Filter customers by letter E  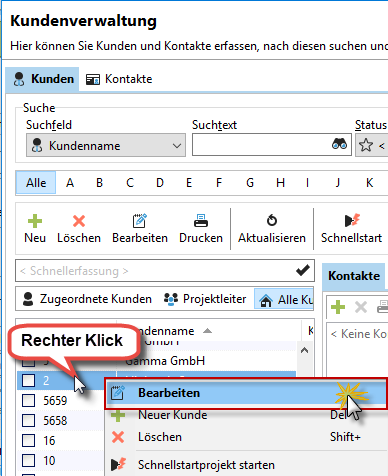189,183
